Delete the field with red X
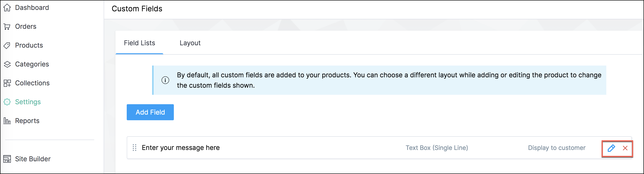 [x=625, y=148]
